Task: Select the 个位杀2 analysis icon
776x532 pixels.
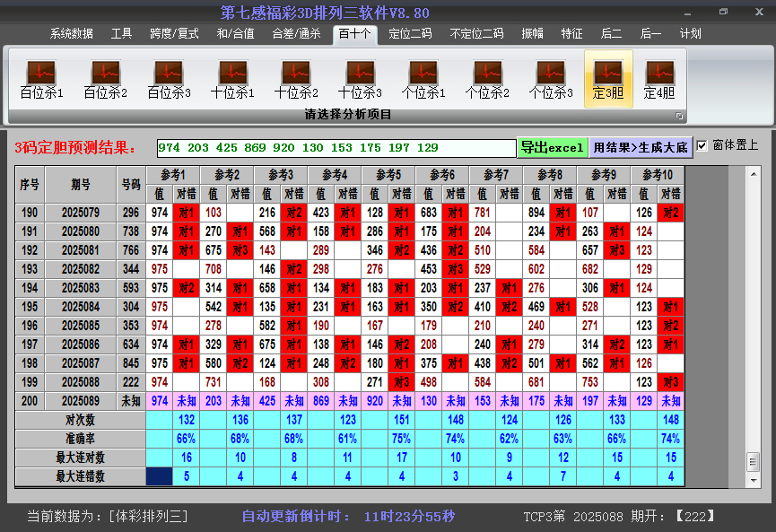Action: pos(487,79)
